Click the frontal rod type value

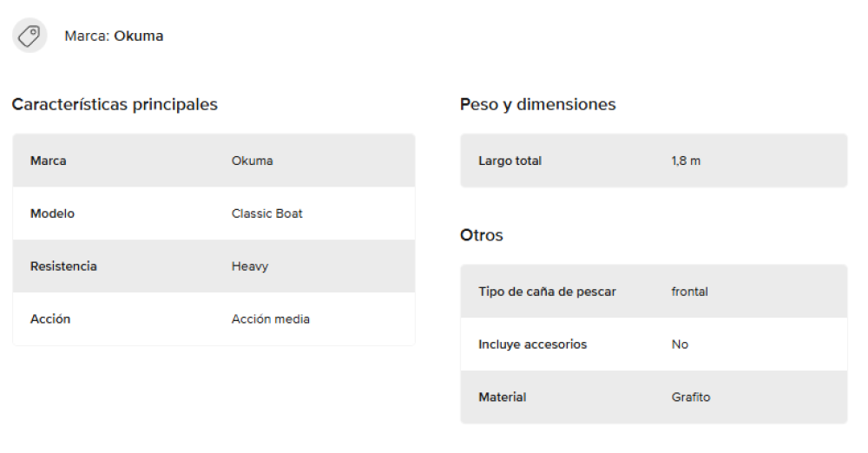click(x=690, y=292)
